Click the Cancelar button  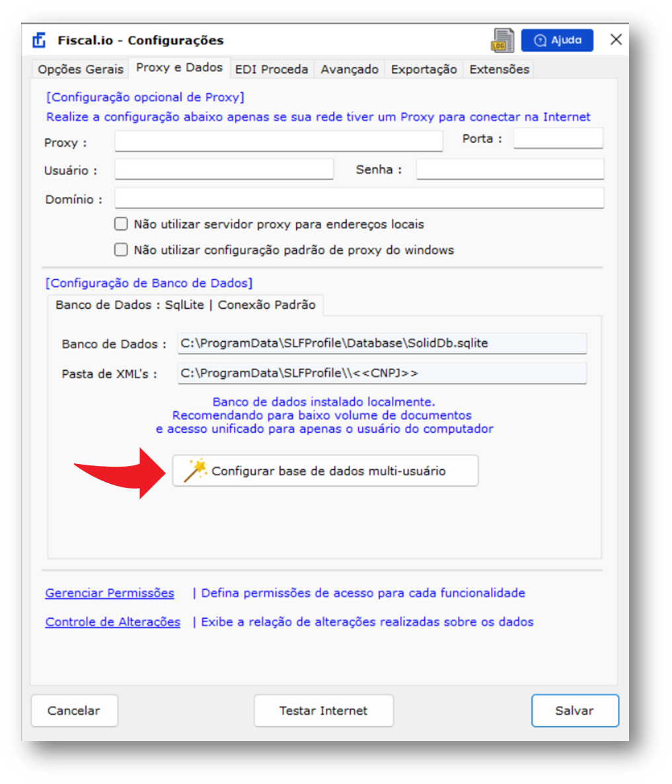pos(75,711)
